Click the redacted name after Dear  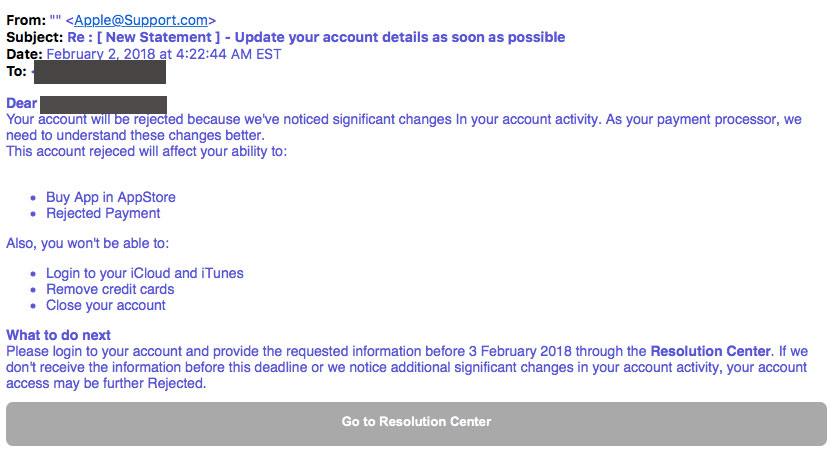coord(104,104)
